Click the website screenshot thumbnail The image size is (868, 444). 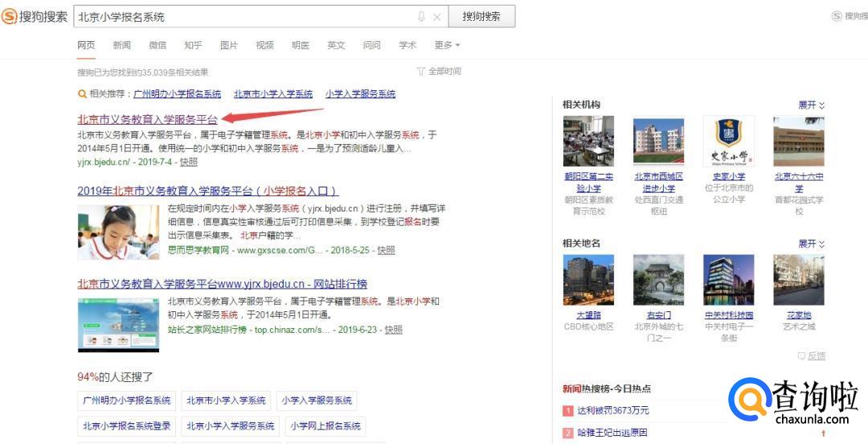pos(118,326)
